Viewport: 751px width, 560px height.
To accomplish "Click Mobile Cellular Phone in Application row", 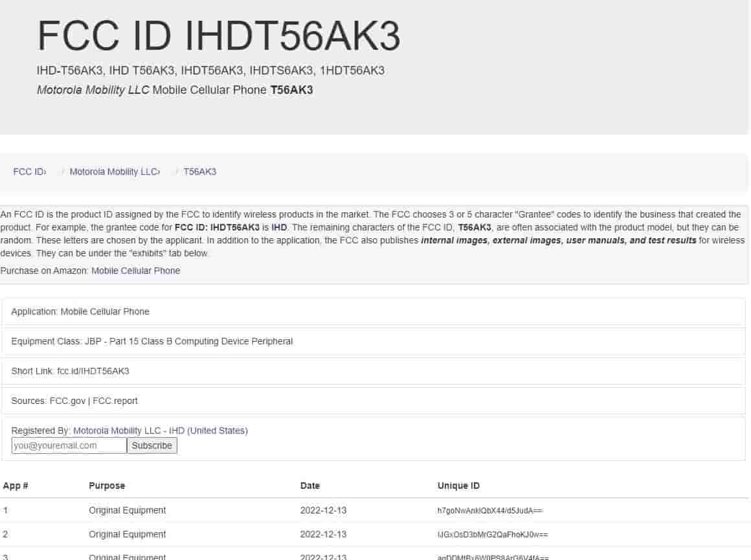I will [105, 311].
